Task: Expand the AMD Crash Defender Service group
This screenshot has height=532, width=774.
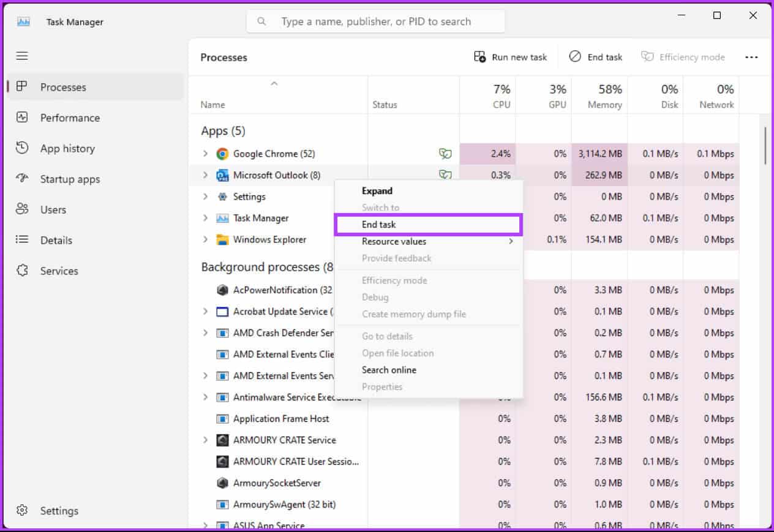Action: [205, 333]
